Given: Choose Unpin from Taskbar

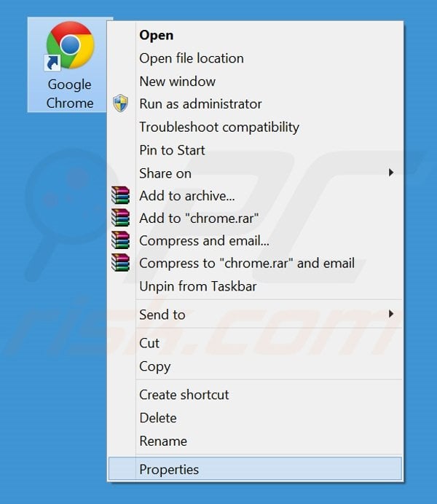Looking at the screenshot, I should (256, 286).
